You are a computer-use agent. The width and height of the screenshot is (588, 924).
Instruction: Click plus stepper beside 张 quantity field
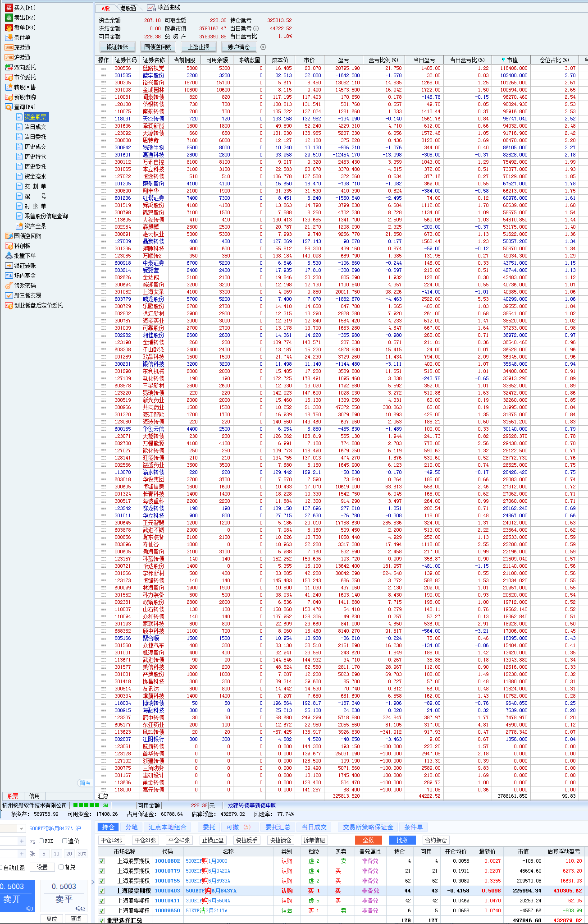pos(22,854)
